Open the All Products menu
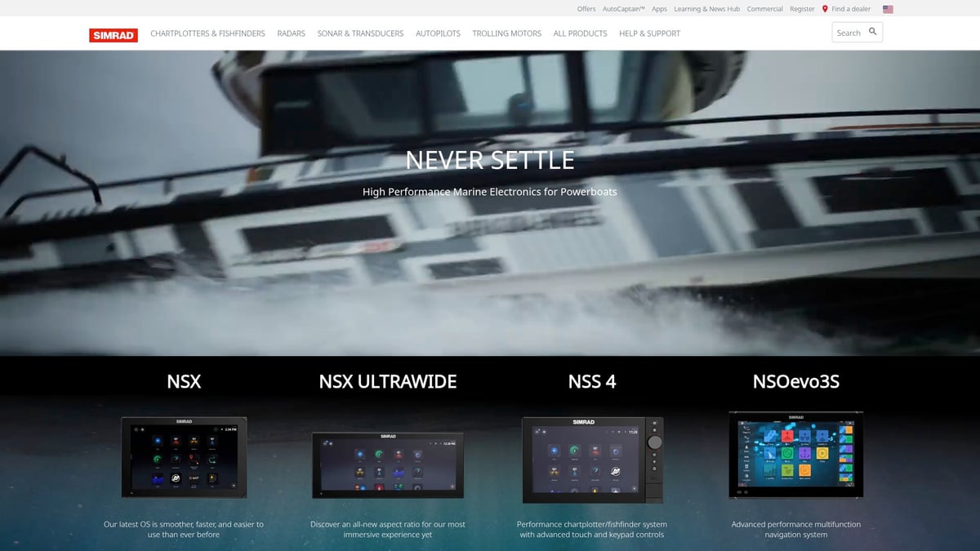Viewport: 980px width, 551px height. (x=580, y=33)
